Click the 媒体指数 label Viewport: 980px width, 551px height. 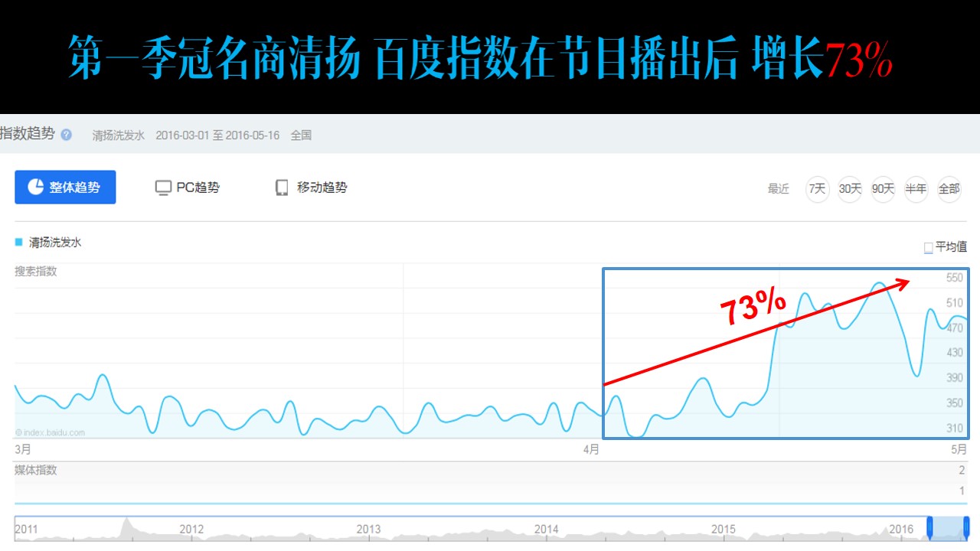36,471
